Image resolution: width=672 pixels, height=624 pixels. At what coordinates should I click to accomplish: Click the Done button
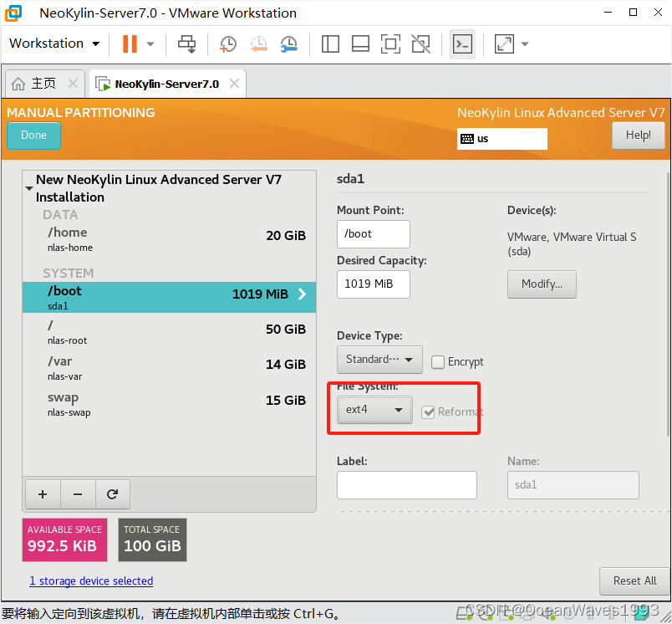(x=34, y=136)
